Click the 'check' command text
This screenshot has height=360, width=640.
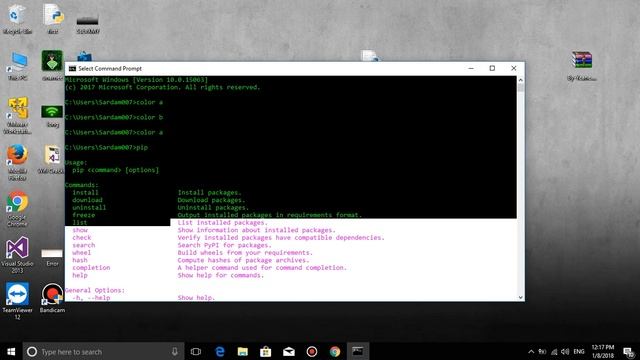coord(82,238)
